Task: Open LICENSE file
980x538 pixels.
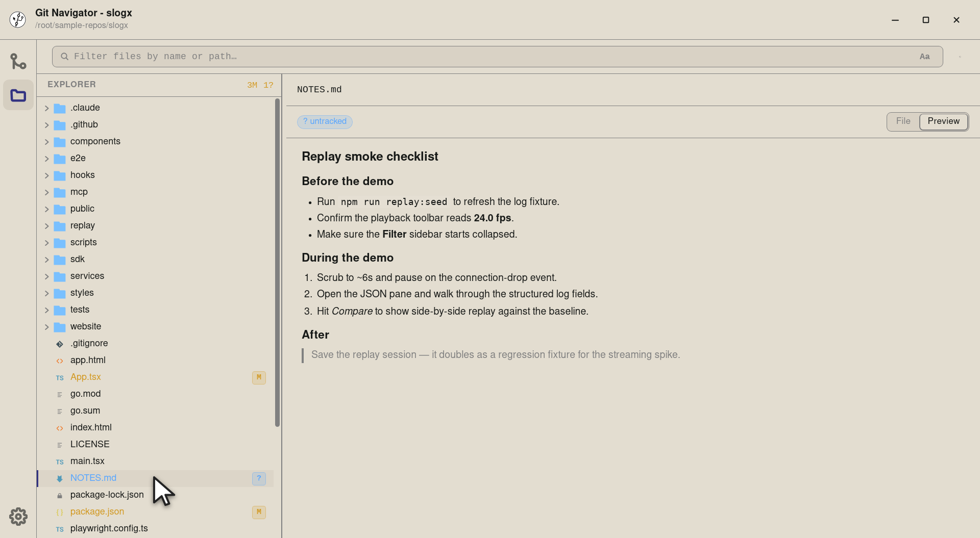Action: (x=90, y=444)
